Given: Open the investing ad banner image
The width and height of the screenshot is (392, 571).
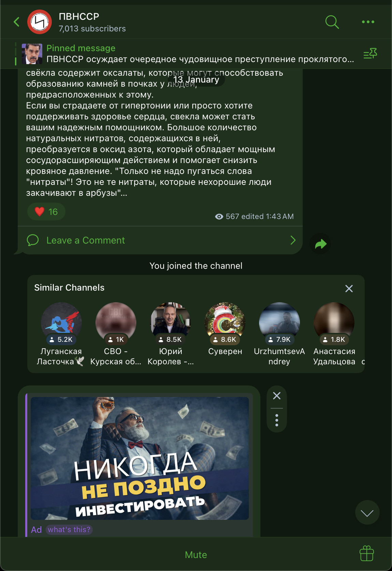Looking at the screenshot, I should (x=140, y=458).
